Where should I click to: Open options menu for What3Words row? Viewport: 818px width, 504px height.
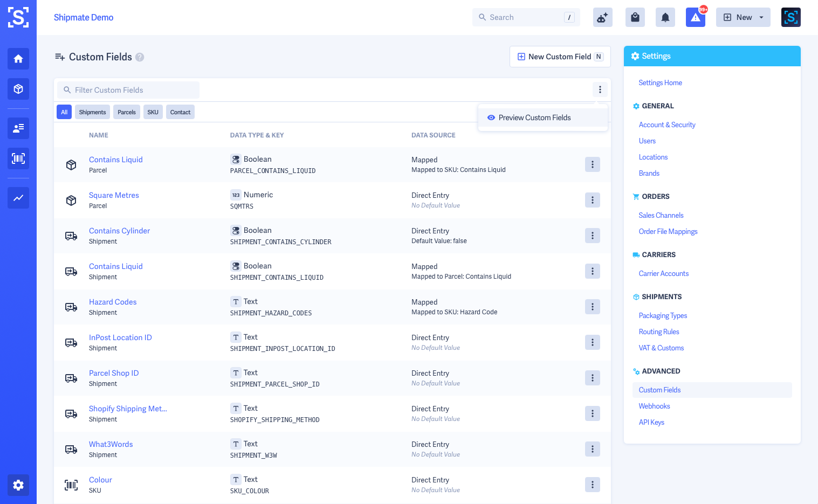click(593, 449)
